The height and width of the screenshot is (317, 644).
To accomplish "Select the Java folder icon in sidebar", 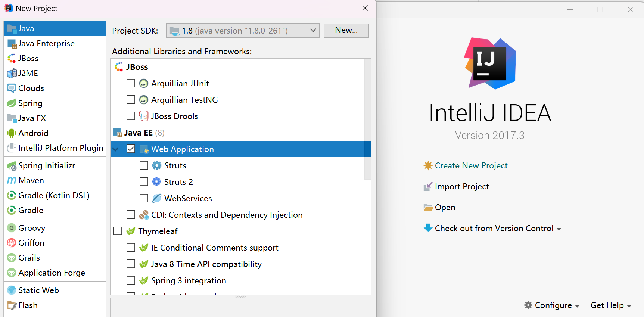I will tap(12, 29).
